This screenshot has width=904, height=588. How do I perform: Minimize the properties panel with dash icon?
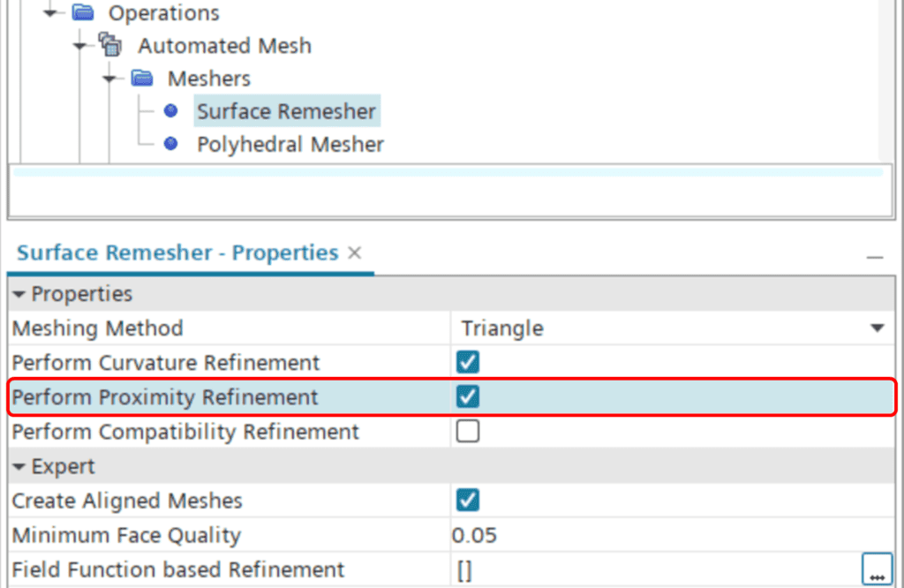(x=875, y=257)
